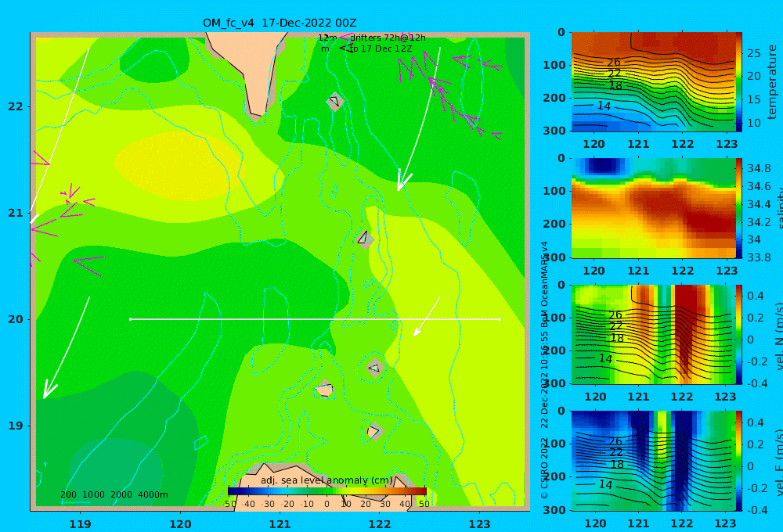Click longitude label 122 under the main map
This screenshot has height=532, width=783.
pos(380,524)
